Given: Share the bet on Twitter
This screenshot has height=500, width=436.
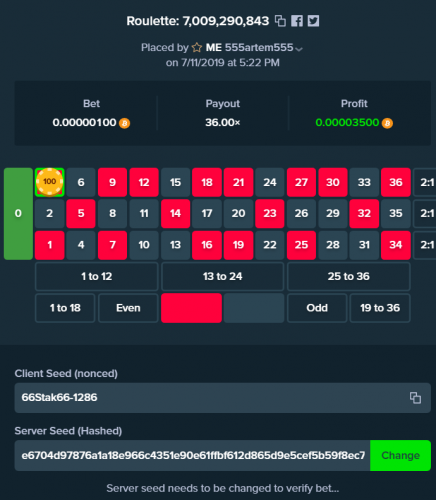Looking at the screenshot, I should coord(313,21).
